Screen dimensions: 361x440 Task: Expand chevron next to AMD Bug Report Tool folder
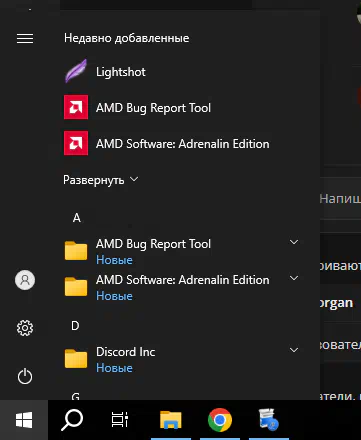click(294, 242)
